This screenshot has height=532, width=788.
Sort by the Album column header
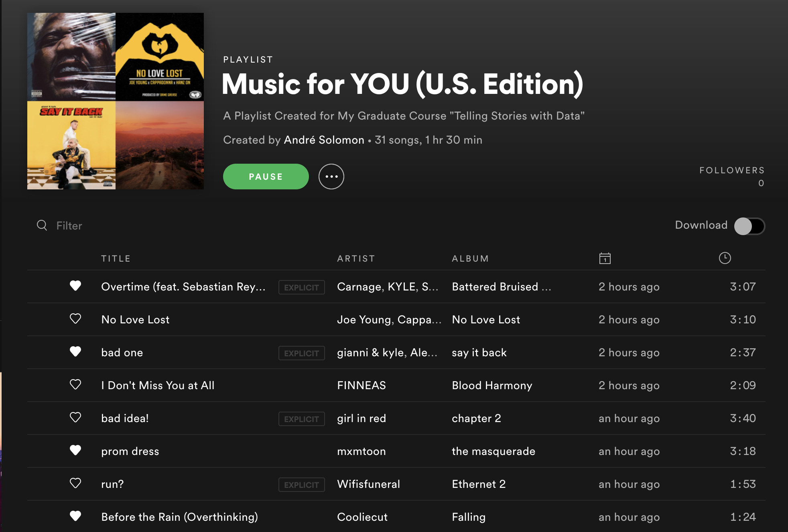[x=470, y=258]
